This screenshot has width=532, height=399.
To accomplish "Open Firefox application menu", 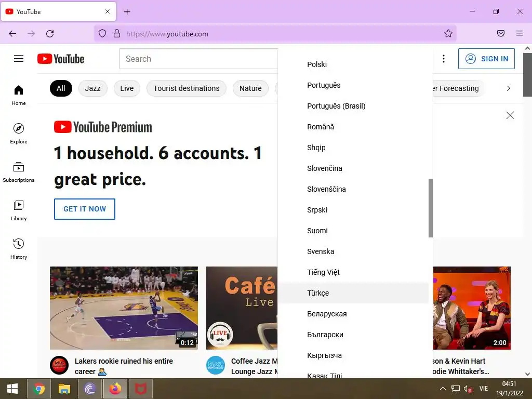I will [x=519, y=33].
